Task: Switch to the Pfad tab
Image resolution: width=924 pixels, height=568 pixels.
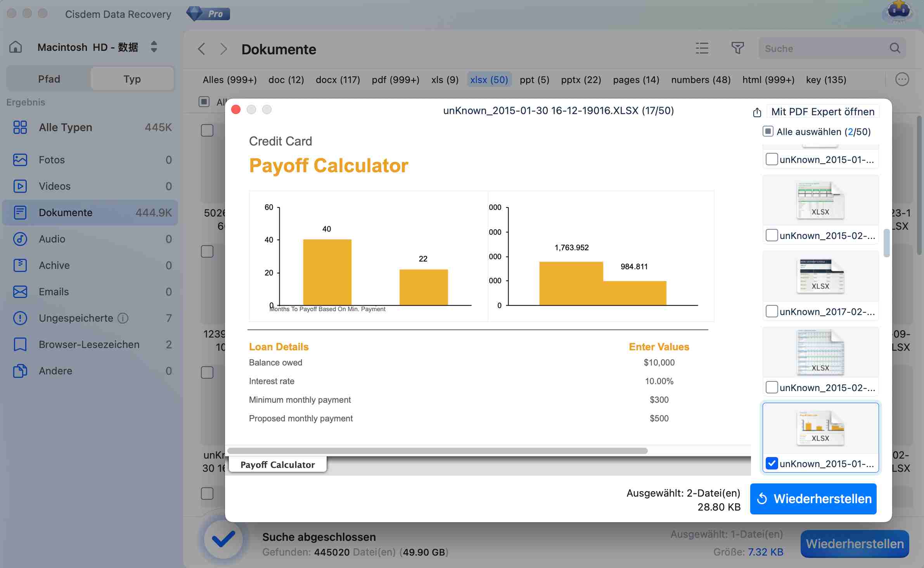Action: 49,79
